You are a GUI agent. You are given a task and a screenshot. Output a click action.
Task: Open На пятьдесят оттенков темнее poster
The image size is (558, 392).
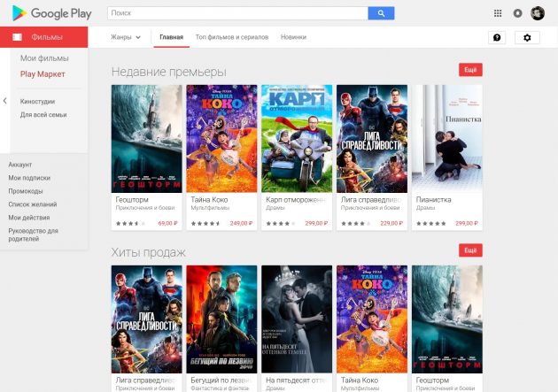tap(297, 319)
